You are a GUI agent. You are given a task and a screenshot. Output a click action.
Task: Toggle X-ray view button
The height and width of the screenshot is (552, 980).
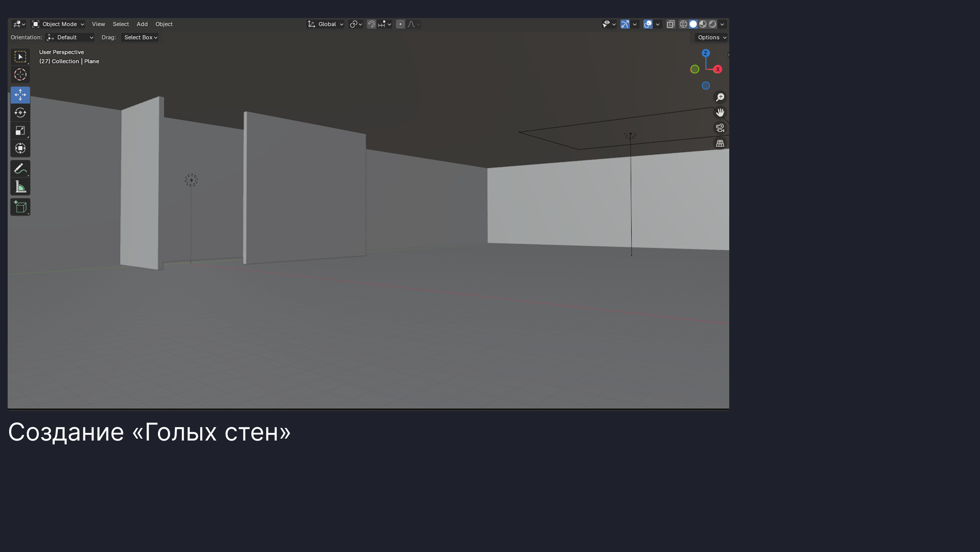pyautogui.click(x=670, y=24)
